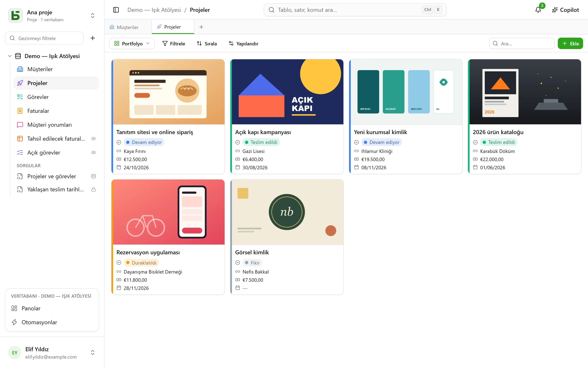Image resolution: width=588 pixels, height=368 pixels.
Task: Click the Ana proje logo icon
Action: [x=16, y=16]
